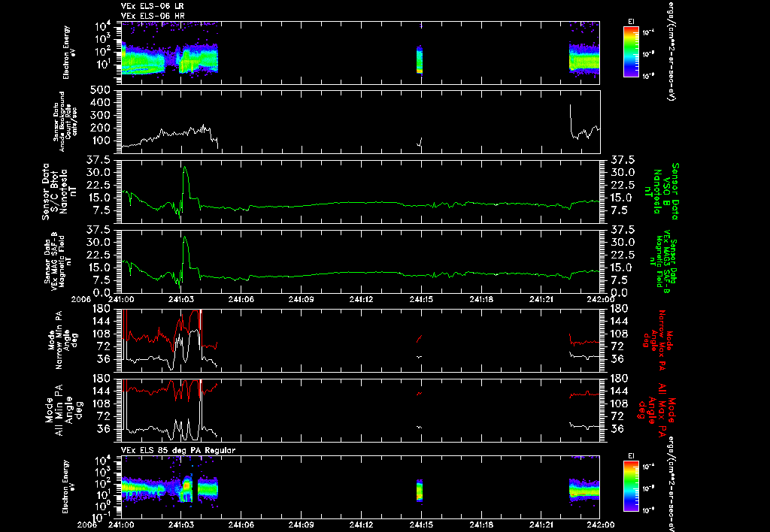Click the electron burst at 241:15 in the ELS-06 spectrogram

[x=420, y=60]
